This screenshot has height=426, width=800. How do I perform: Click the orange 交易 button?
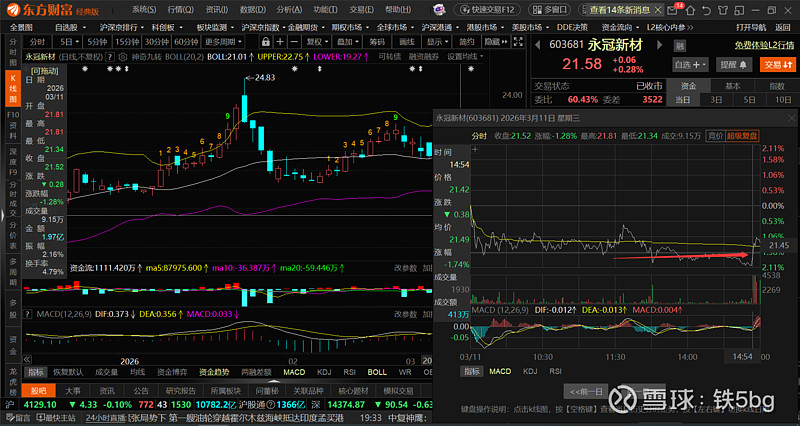[x=778, y=65]
